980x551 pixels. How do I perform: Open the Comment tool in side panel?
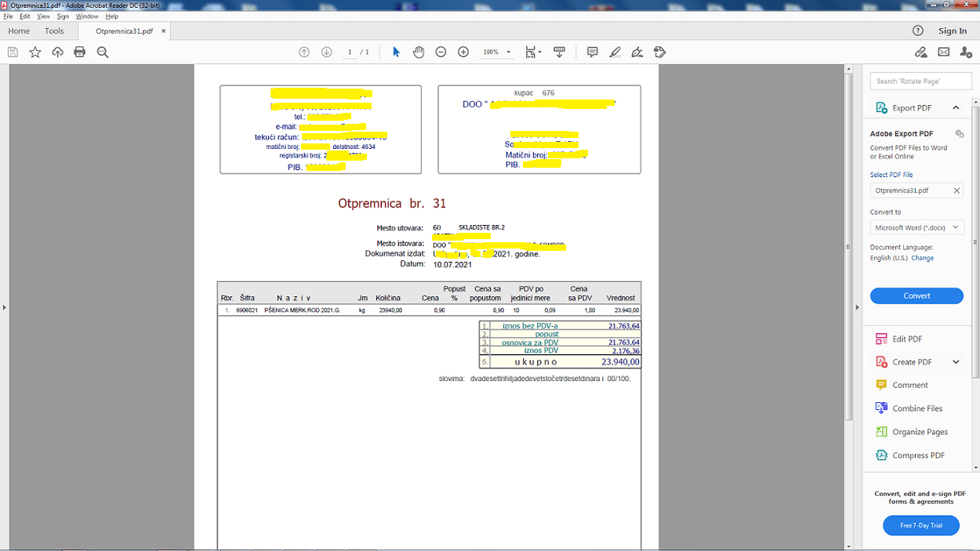click(909, 385)
